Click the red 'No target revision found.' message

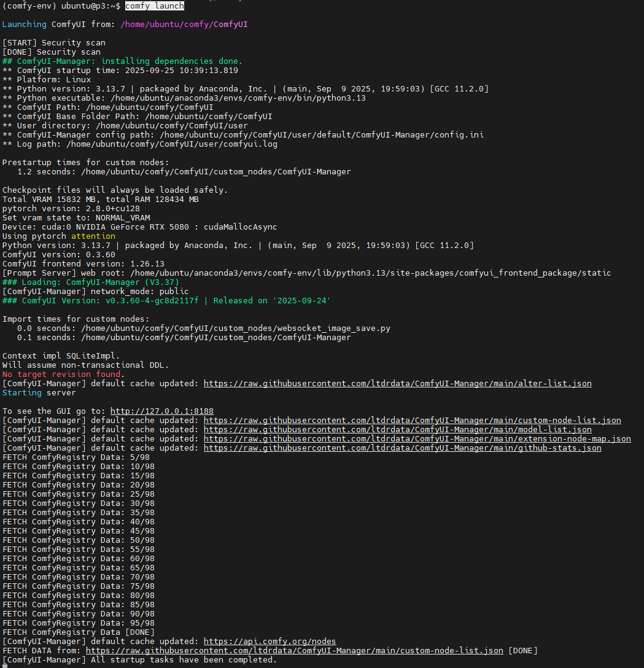point(63,374)
